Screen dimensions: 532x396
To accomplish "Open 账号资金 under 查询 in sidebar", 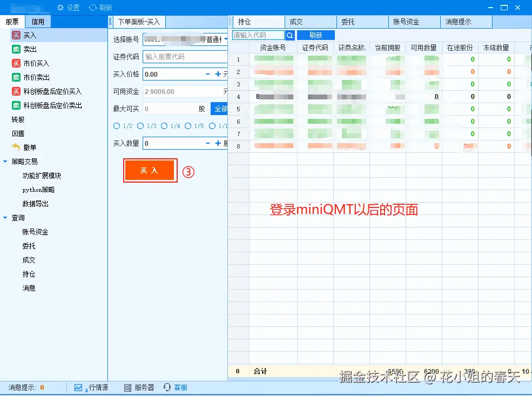I will tap(35, 232).
